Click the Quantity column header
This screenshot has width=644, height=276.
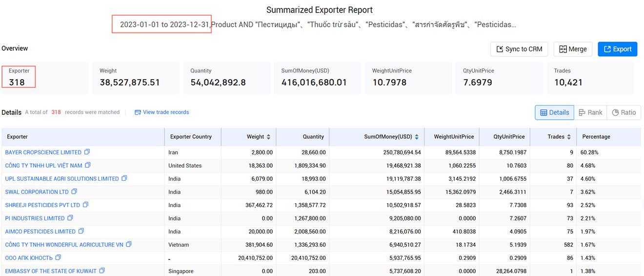(302, 137)
